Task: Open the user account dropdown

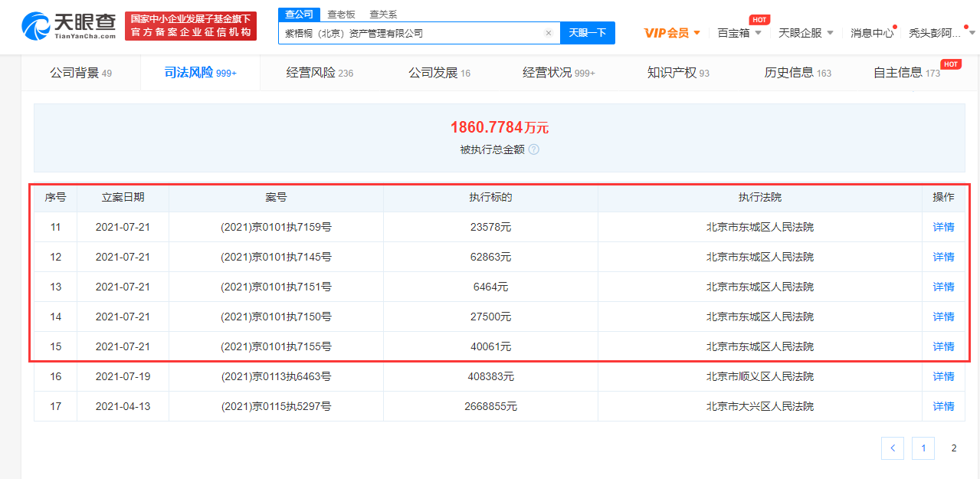Action: pyautogui.click(x=942, y=33)
